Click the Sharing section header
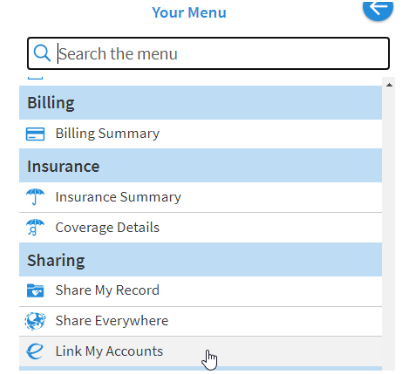This screenshot has width=403, height=374. pyautogui.click(x=200, y=260)
